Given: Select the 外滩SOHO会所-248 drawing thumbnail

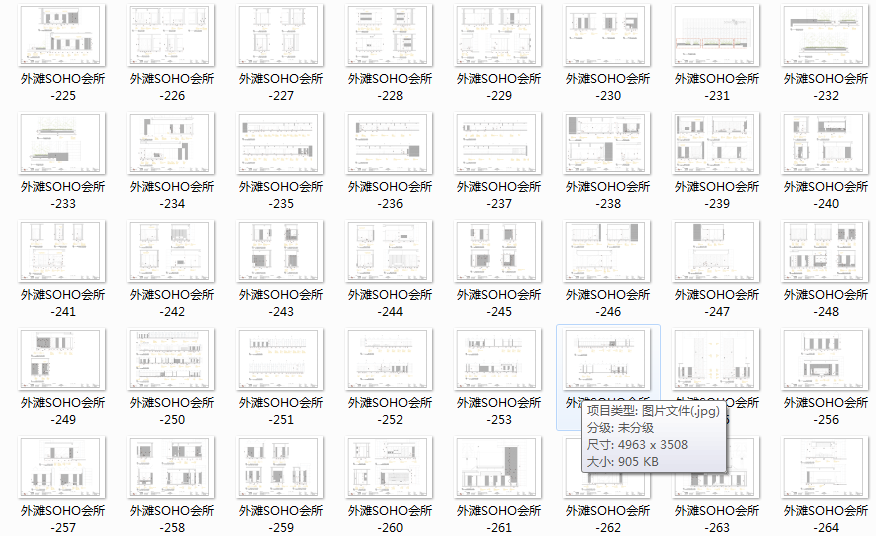Looking at the screenshot, I should tap(826, 251).
